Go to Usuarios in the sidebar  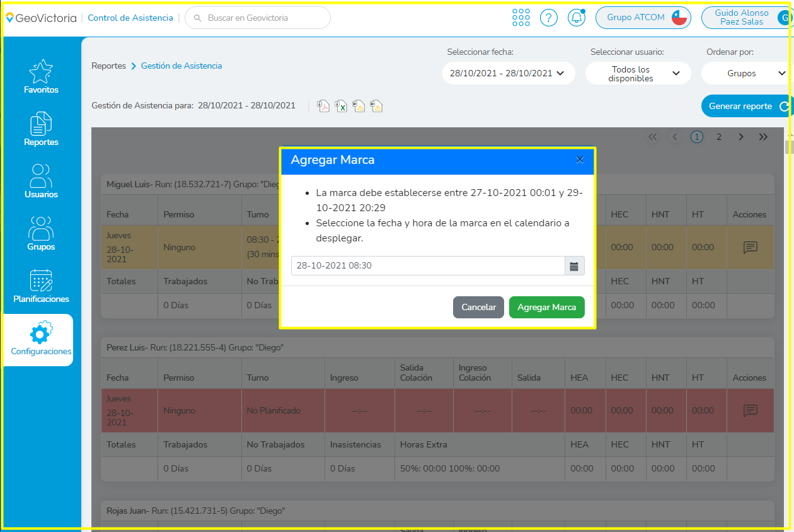point(41,182)
